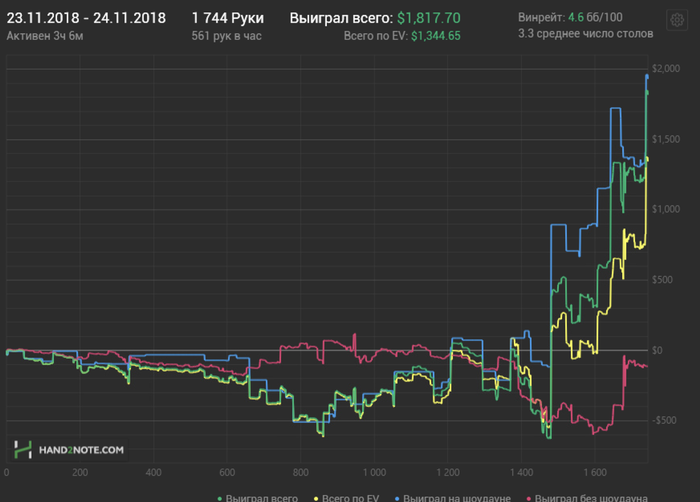The height and width of the screenshot is (502, 700).
Task: Click the 400 x-axis label
Action: [x=154, y=473]
